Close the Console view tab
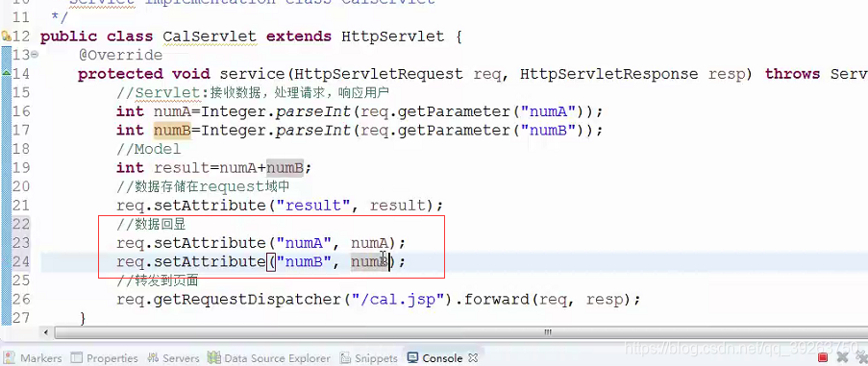Image resolution: width=868 pixels, height=366 pixels. 473,357
